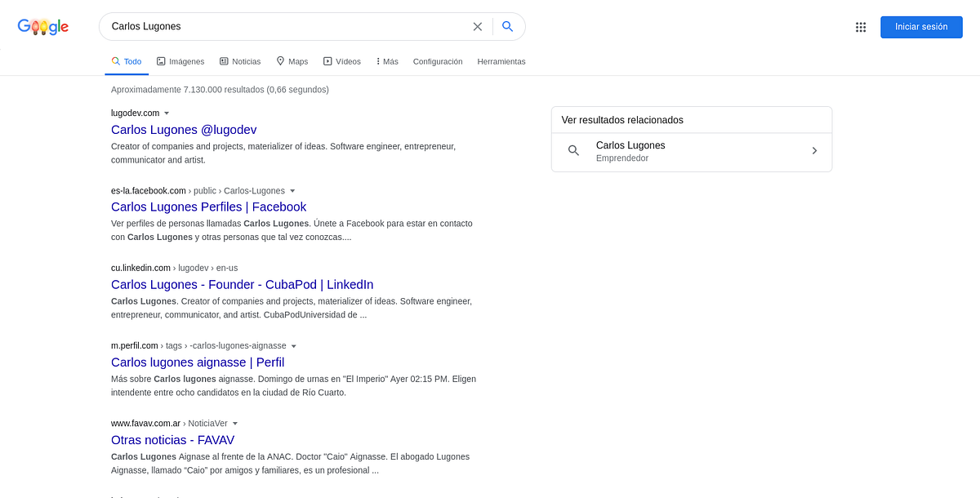980x498 pixels.
Task: Switch to the Vídeos tab
Action: [342, 61]
